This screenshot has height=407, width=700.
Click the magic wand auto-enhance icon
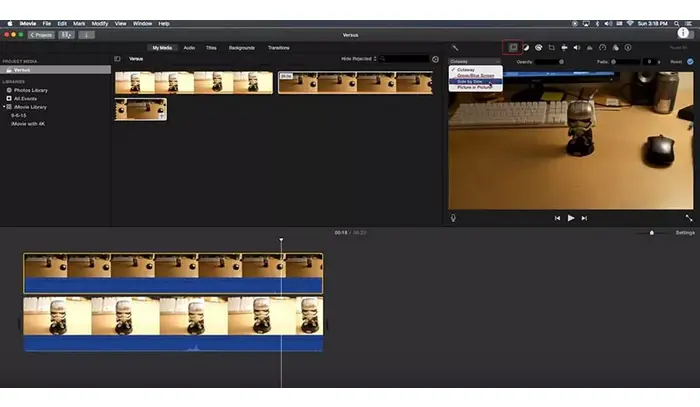pos(455,48)
